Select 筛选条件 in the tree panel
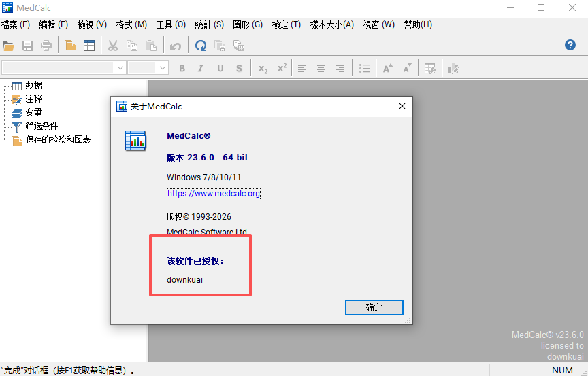The image size is (588, 376). pos(42,126)
